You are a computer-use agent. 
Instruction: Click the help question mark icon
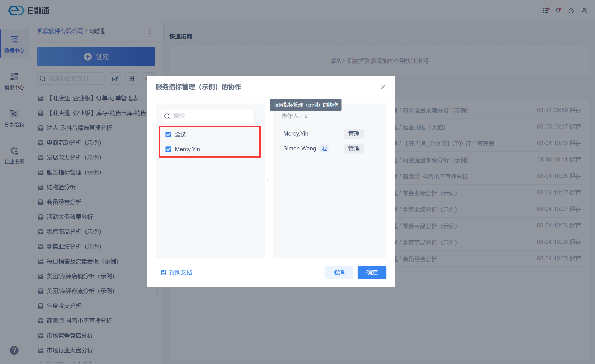[x=14, y=350]
